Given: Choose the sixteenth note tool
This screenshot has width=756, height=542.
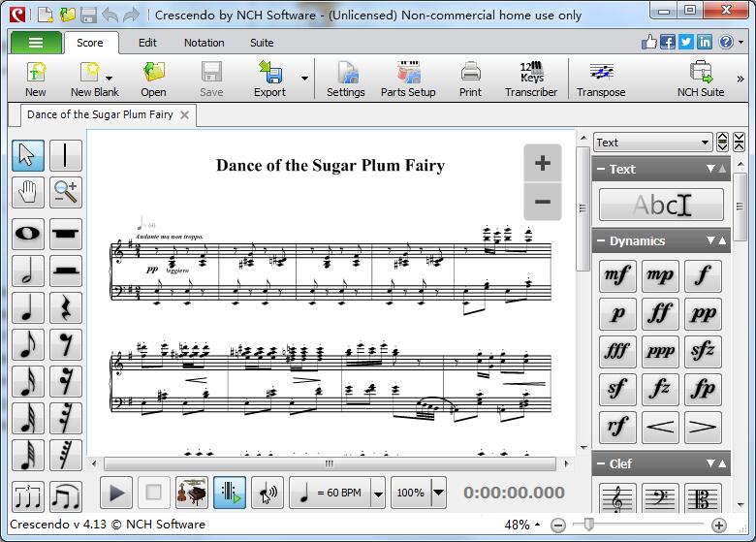Looking at the screenshot, I should pos(28,381).
